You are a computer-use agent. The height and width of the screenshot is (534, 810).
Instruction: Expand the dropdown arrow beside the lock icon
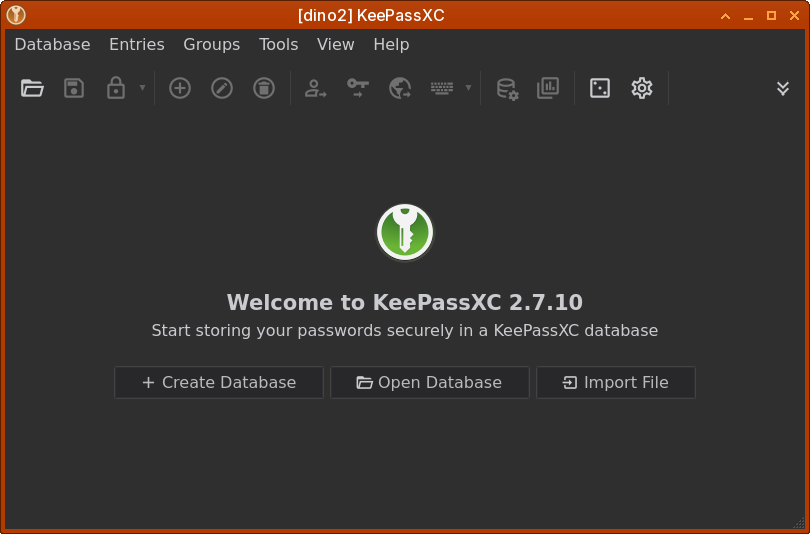point(142,88)
